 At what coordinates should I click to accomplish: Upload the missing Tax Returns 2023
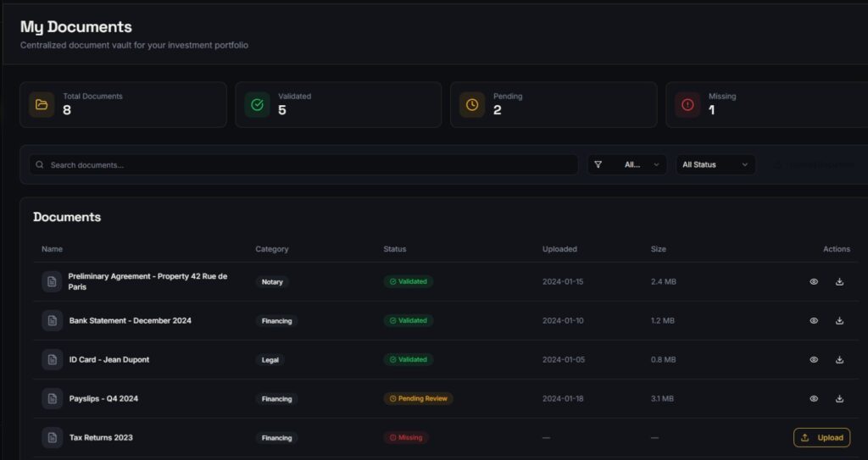822,437
